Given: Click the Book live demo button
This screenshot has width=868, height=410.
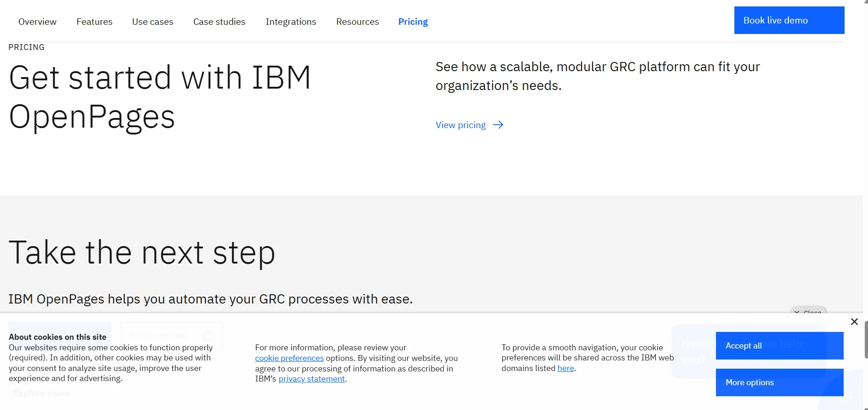Looking at the screenshot, I should [x=789, y=20].
